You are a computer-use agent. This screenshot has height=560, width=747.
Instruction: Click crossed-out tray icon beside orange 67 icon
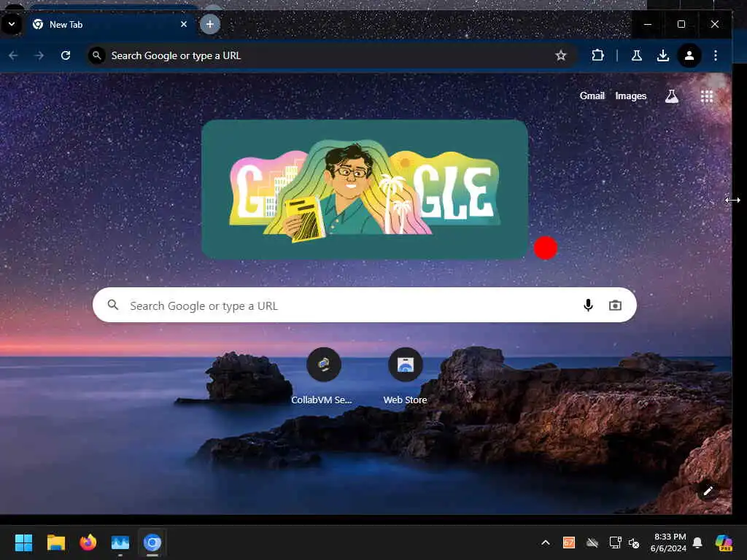(592, 542)
